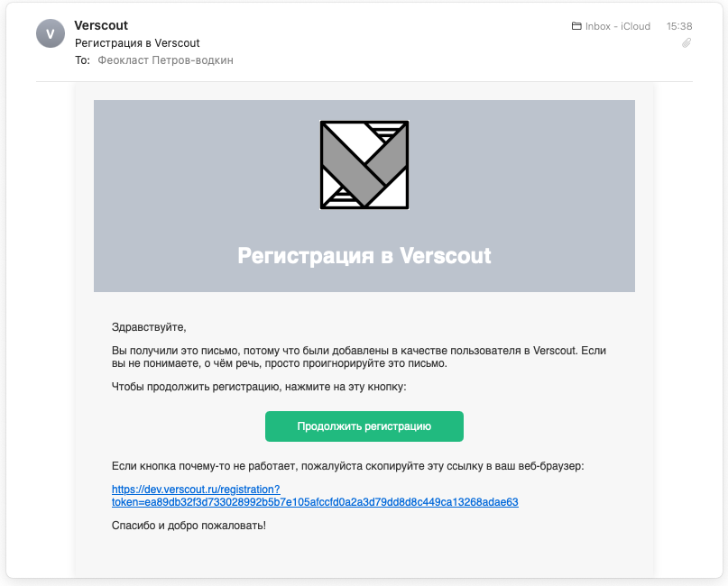728x586 pixels.
Task: Click the Verscout logo image in banner
Action: pos(364,165)
